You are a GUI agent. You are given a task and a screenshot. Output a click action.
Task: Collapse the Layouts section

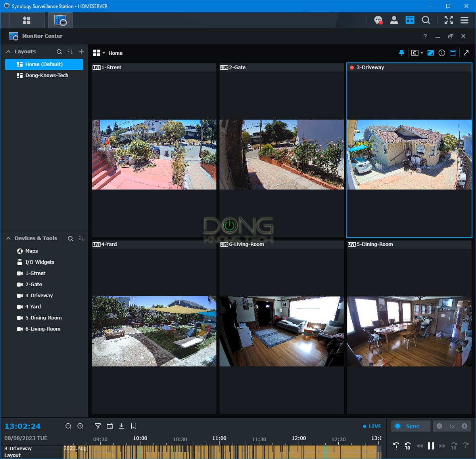[8, 52]
